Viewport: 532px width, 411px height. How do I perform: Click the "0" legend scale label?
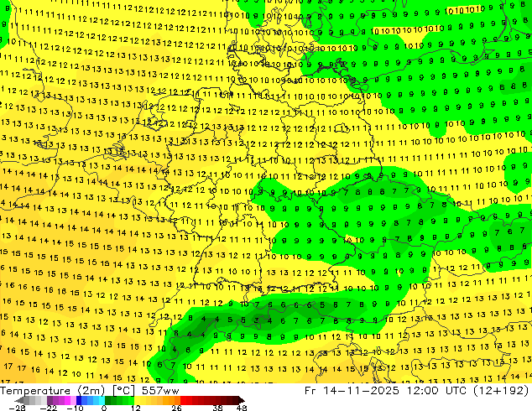tap(104, 408)
